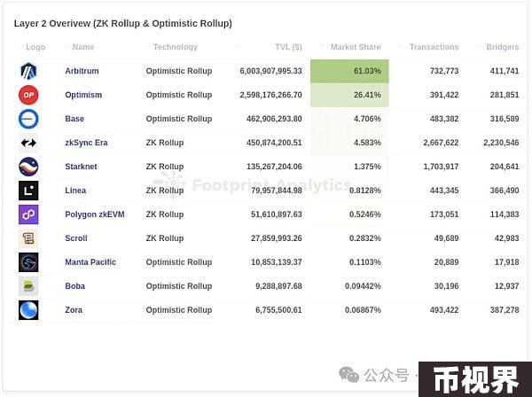
Task: Open the Polygon zkEVM link
Action: pyautogui.click(x=95, y=214)
